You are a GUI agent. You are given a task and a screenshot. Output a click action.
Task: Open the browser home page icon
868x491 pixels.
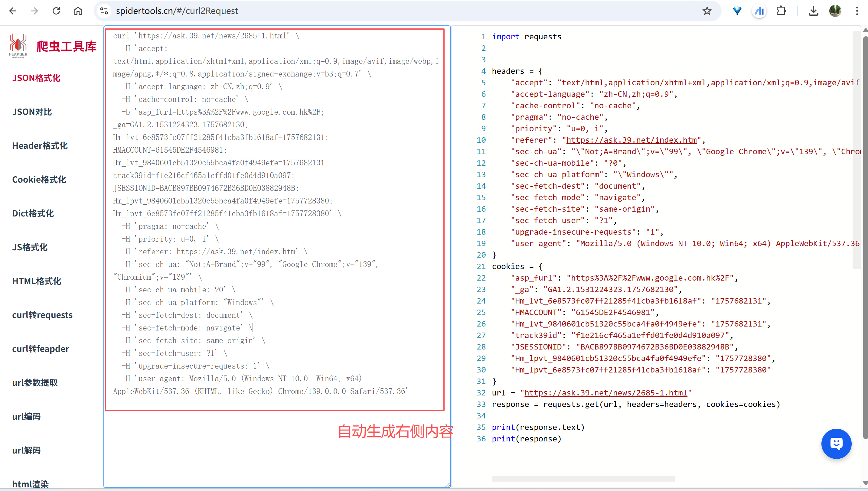click(78, 11)
